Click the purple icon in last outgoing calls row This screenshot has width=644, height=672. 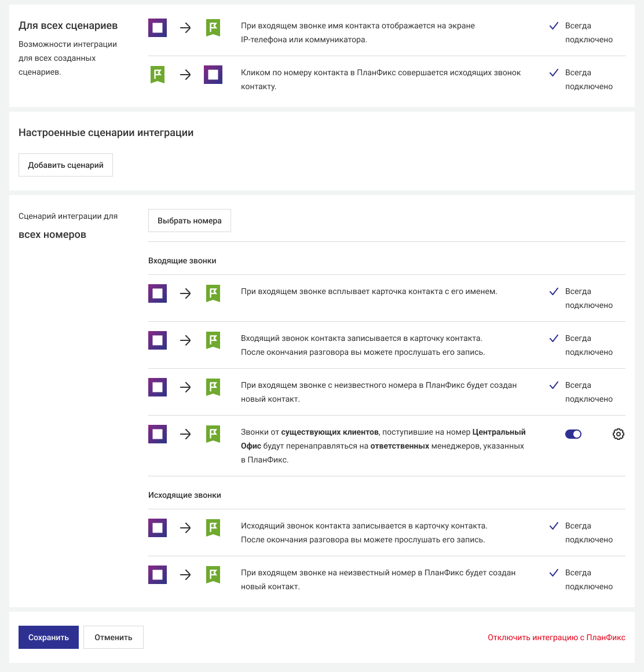coord(158,575)
